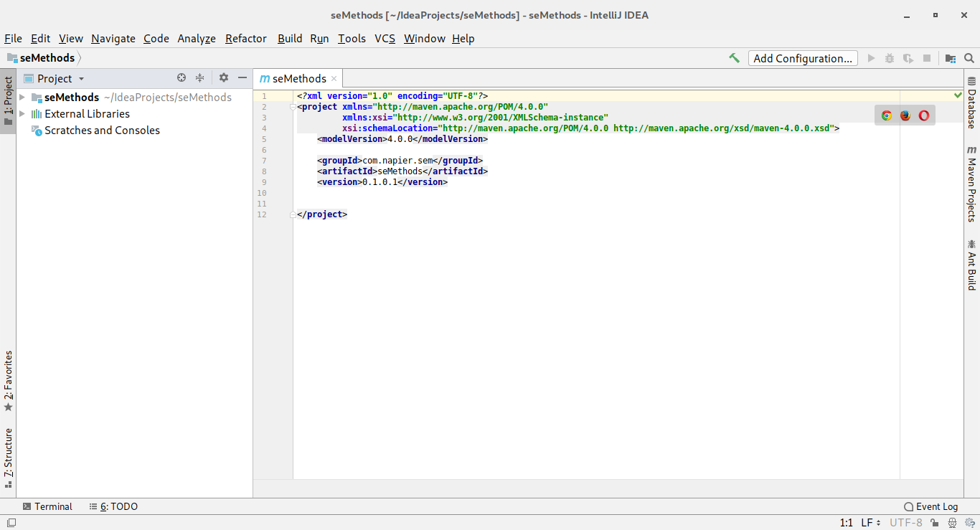
Task: Click the Add Configuration button
Action: pyautogui.click(x=803, y=59)
